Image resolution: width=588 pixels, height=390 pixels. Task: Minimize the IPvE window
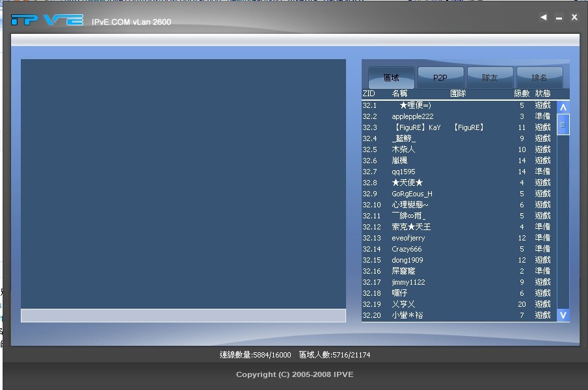click(559, 18)
